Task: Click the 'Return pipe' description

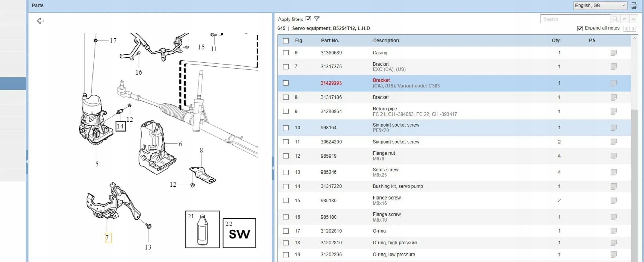Action: (x=385, y=109)
